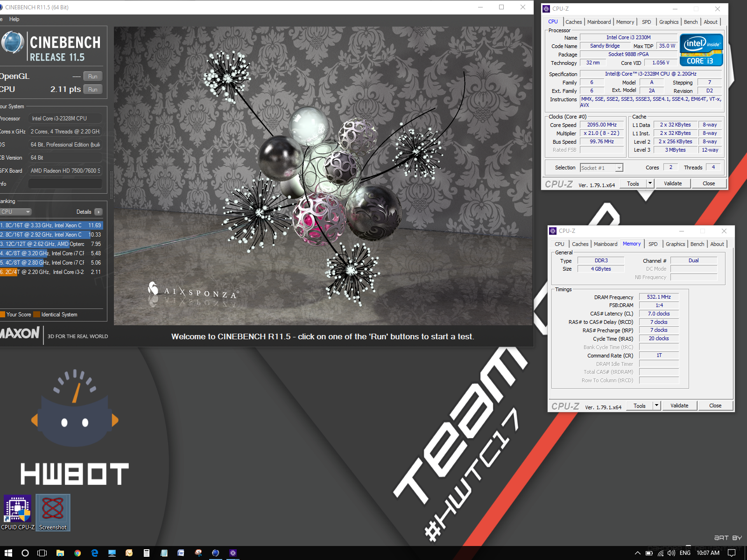747x560 pixels.
Task: Open Task View in taskbar
Action: pos(42,553)
